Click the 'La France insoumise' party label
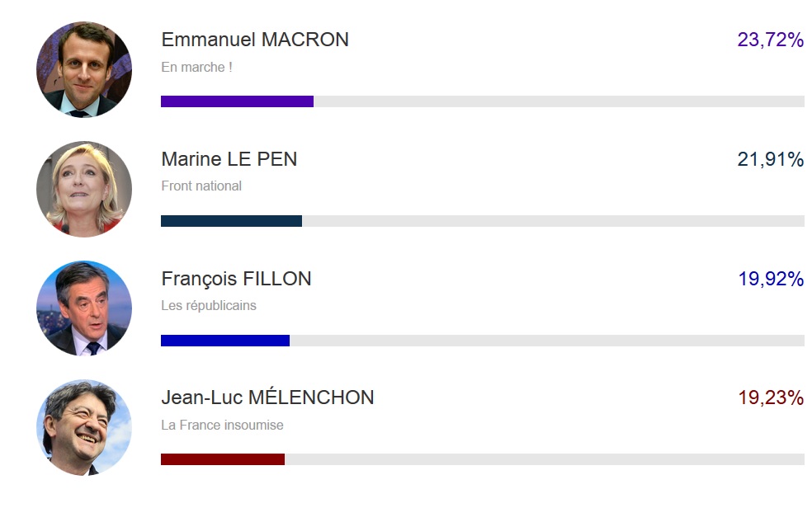The width and height of the screenshot is (812, 508). click(x=222, y=426)
